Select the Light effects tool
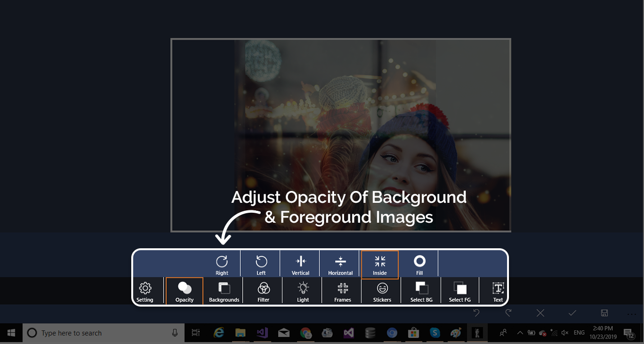The width and height of the screenshot is (644, 344). coord(303,291)
